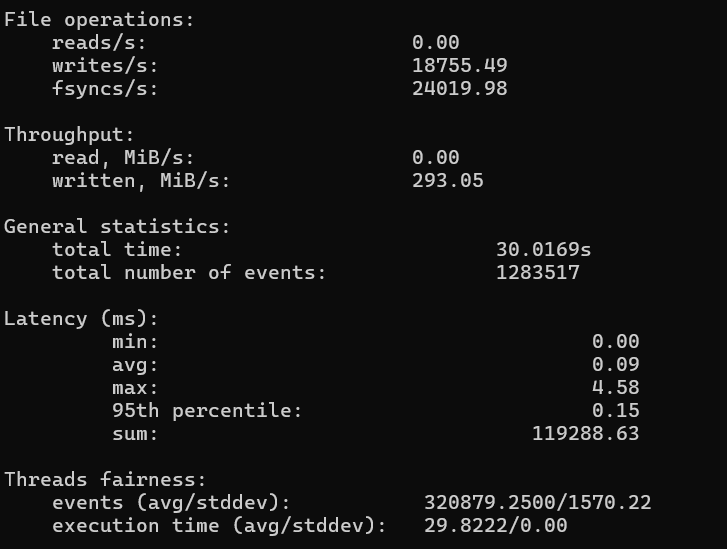Click the max latency value 4.58
Screen dimensions: 727x549
pos(616,388)
